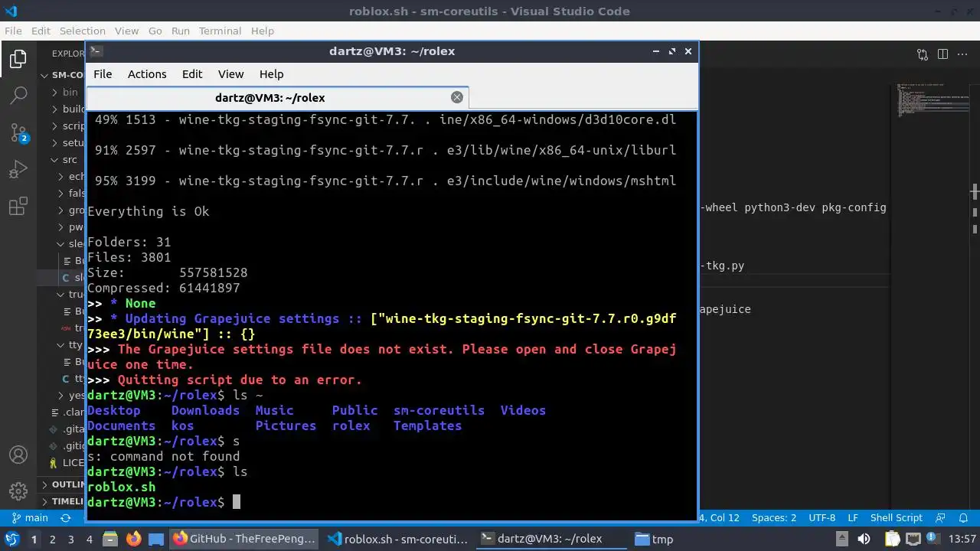The height and width of the screenshot is (551, 980).
Task: Open the terminal window menu icon in titlebar
Action: coord(96,51)
